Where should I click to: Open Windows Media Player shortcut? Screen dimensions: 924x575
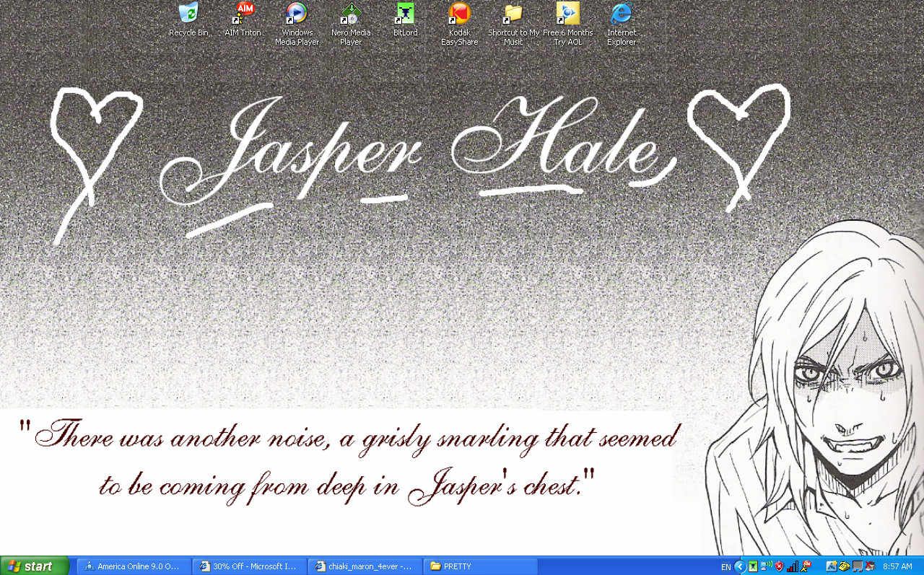(297, 14)
